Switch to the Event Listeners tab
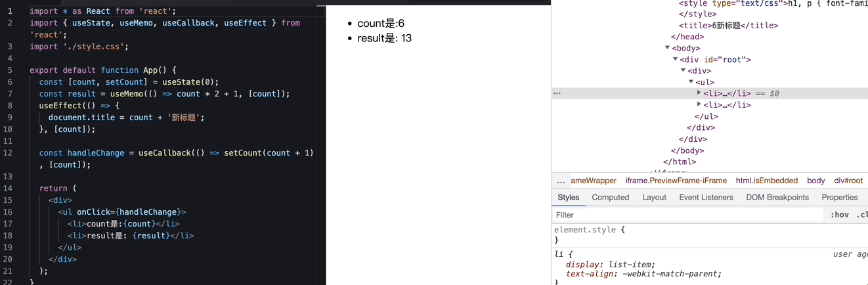 click(x=706, y=197)
